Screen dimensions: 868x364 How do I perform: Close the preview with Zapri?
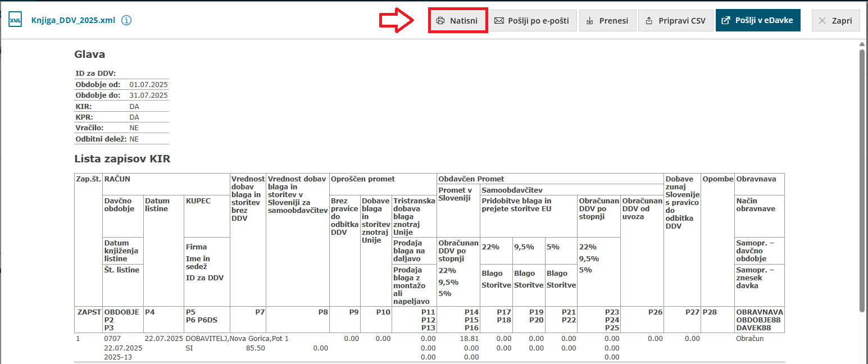pos(835,21)
